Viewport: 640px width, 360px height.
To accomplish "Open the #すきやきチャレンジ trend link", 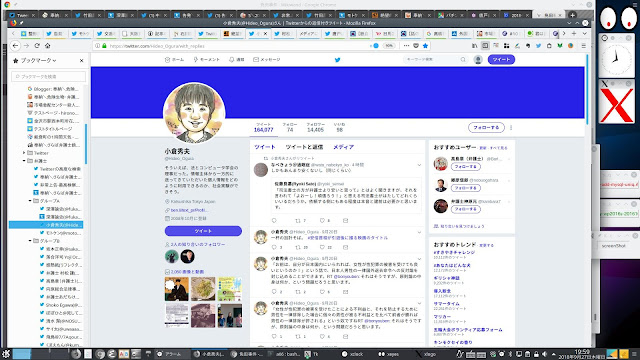I will (454, 253).
